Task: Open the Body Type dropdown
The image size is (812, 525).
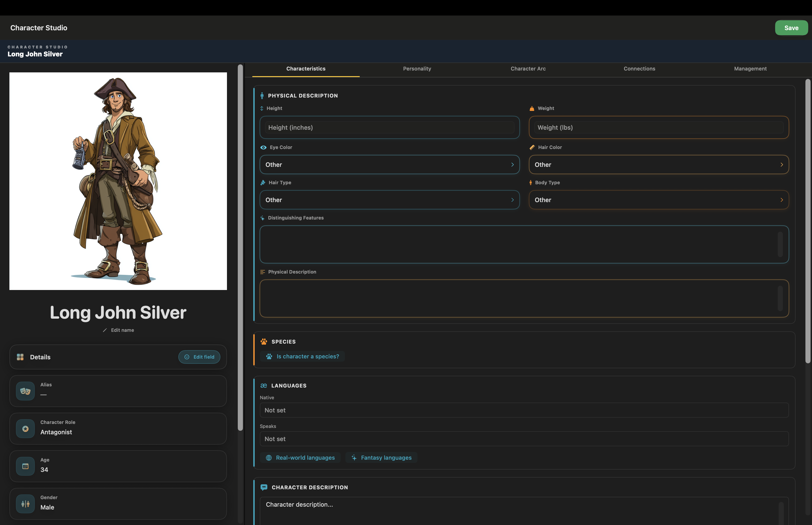Action: 659,200
